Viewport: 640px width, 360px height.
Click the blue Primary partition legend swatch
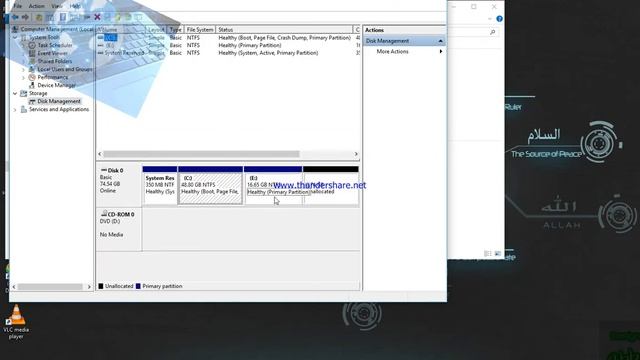[x=138, y=286]
